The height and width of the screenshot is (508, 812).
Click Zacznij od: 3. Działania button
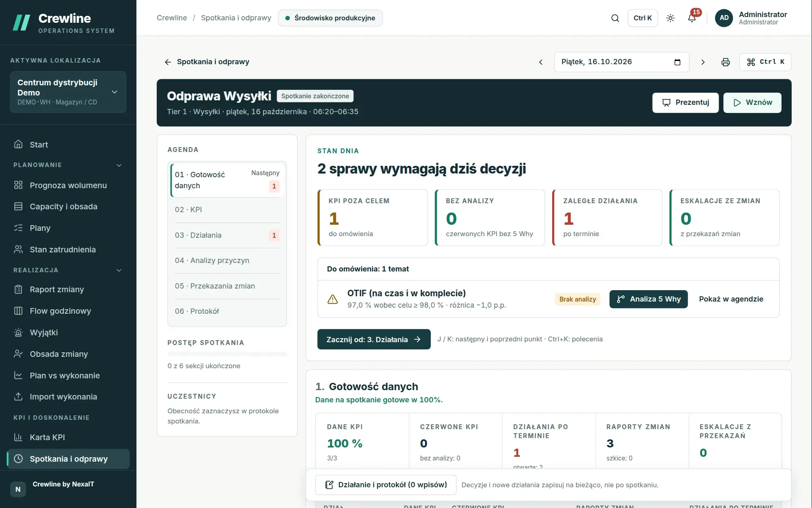pyautogui.click(x=374, y=339)
